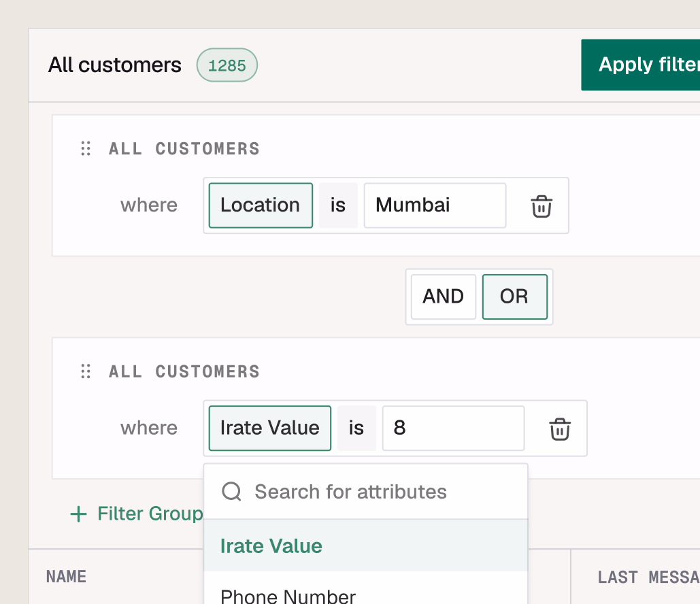Delete the Location is Mumbai filter
Viewport: 700px width, 604px height.
pyautogui.click(x=541, y=205)
